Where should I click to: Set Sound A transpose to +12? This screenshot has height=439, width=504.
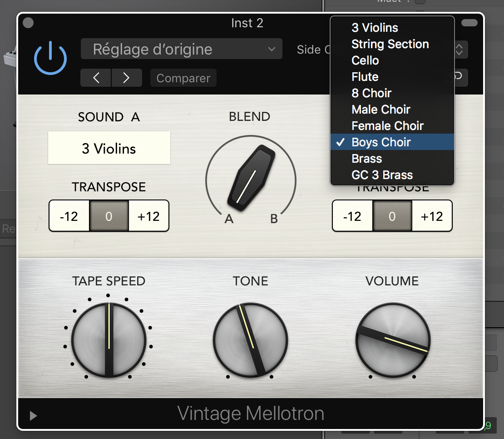(148, 216)
